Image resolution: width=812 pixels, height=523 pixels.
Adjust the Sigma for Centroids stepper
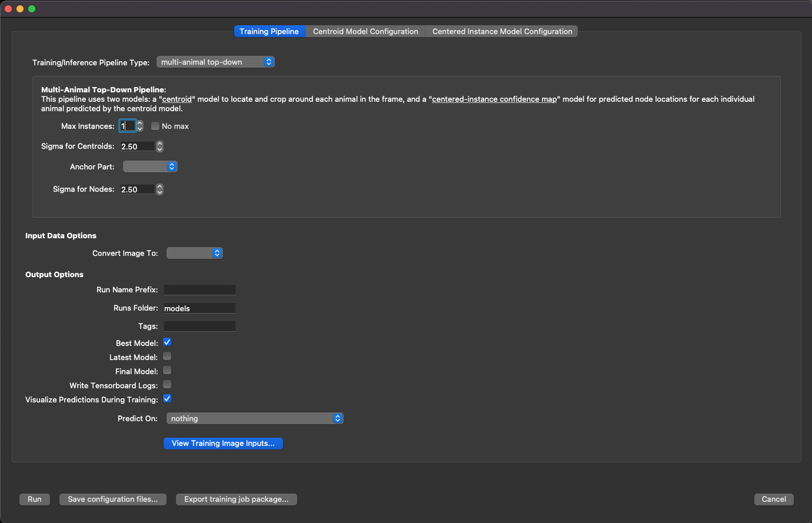159,146
